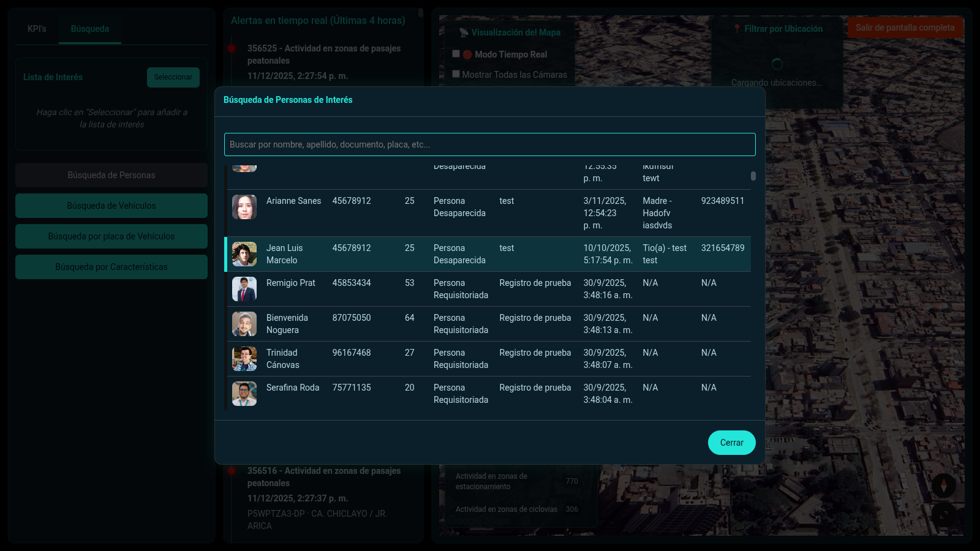
Task: Click the satellite dish icon beside Visualización del Mapa
Action: click(464, 32)
